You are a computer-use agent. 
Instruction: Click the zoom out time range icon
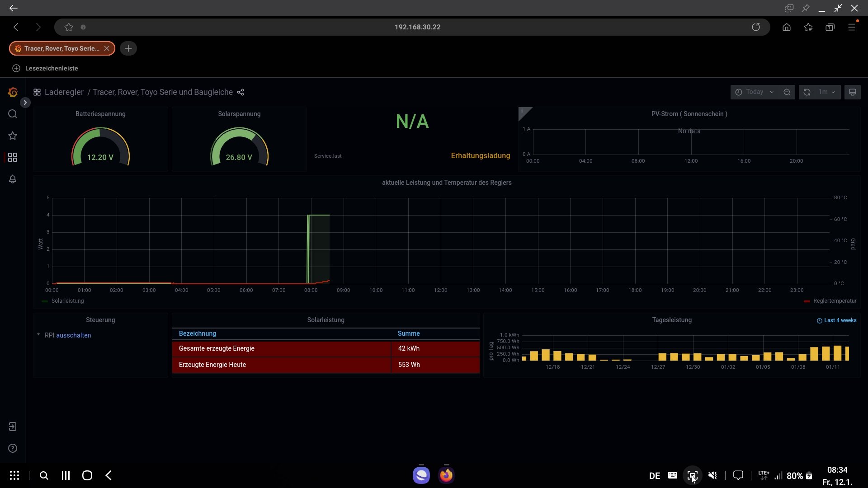point(787,92)
